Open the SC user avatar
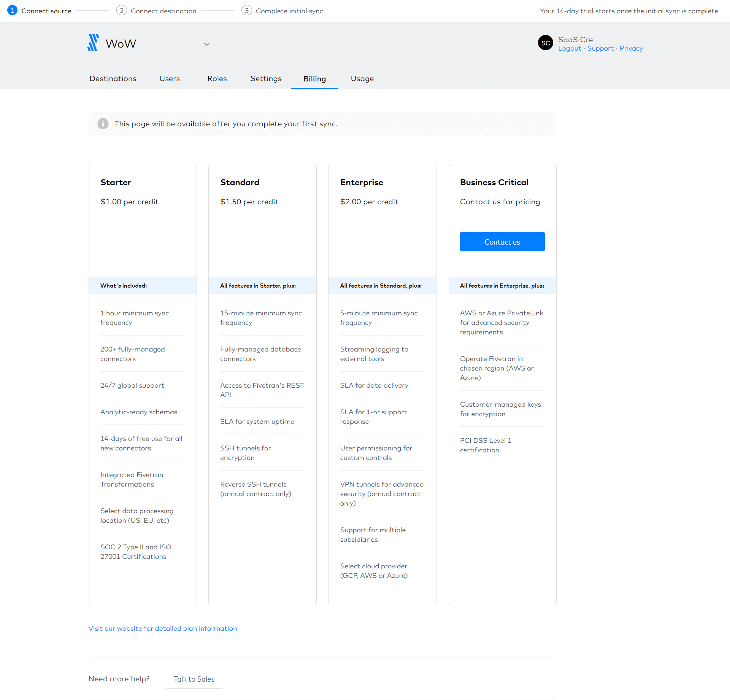 [546, 43]
